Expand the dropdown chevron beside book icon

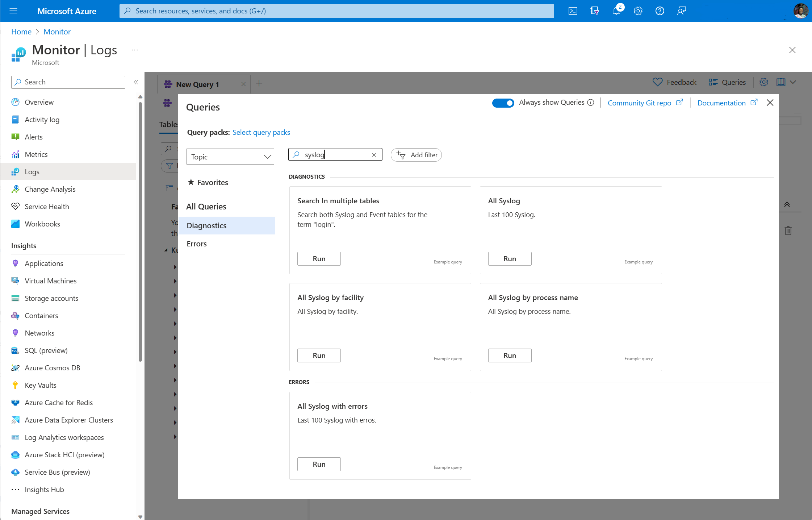tap(793, 82)
